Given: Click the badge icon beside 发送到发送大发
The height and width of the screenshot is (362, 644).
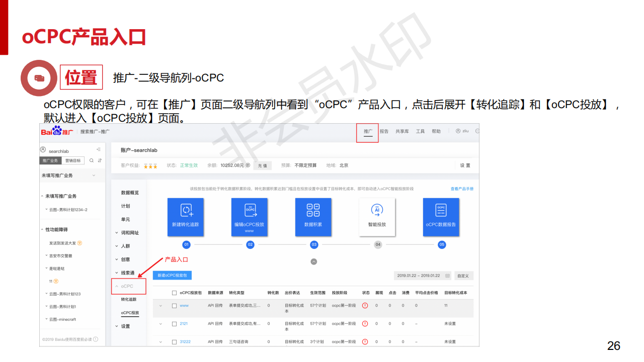Looking at the screenshot, I should 80,243.
